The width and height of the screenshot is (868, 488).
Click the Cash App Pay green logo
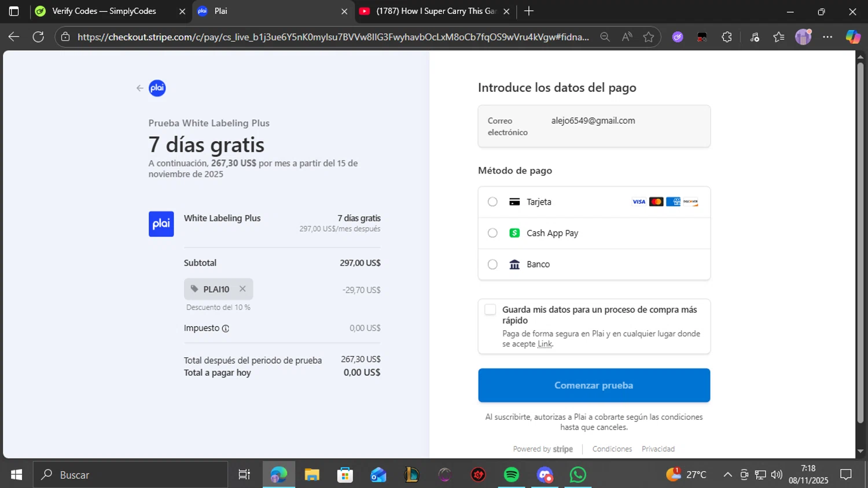pyautogui.click(x=514, y=233)
